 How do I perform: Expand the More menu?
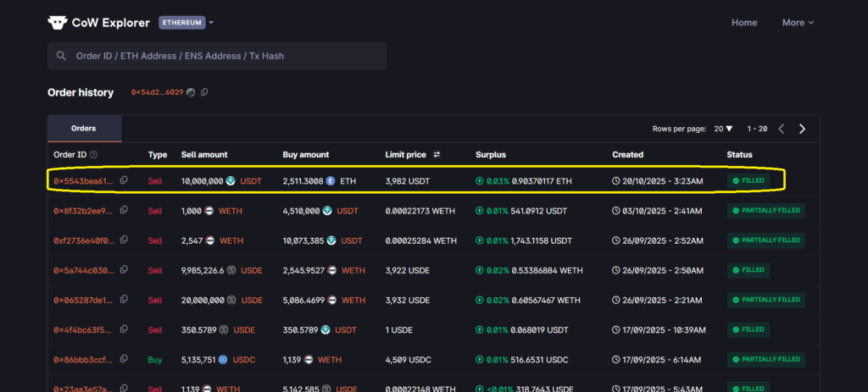tap(797, 23)
